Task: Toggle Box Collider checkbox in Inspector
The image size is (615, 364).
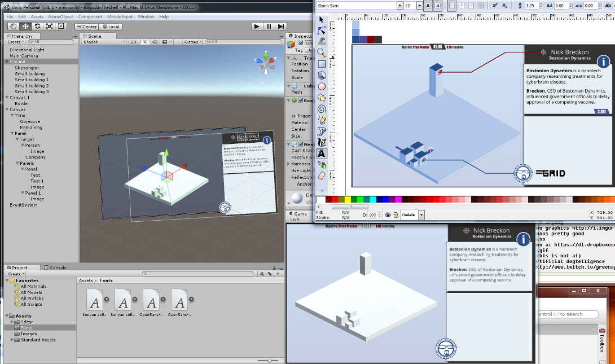Action: coord(301,100)
